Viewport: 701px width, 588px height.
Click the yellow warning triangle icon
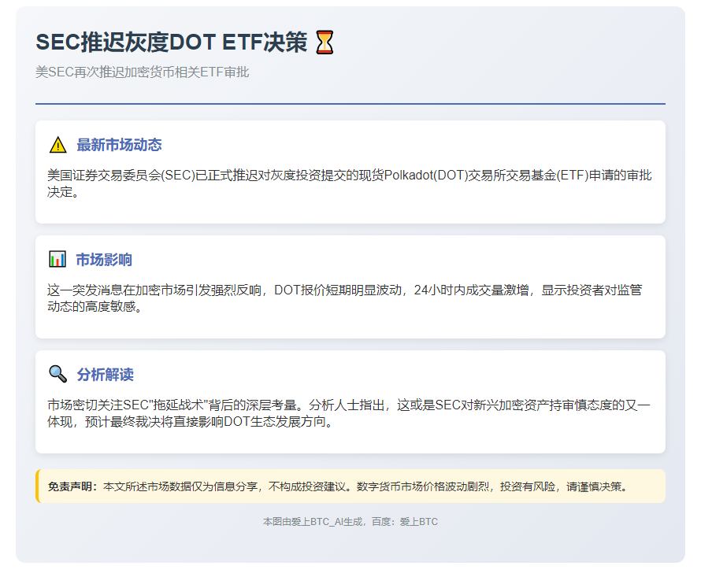click(57, 145)
